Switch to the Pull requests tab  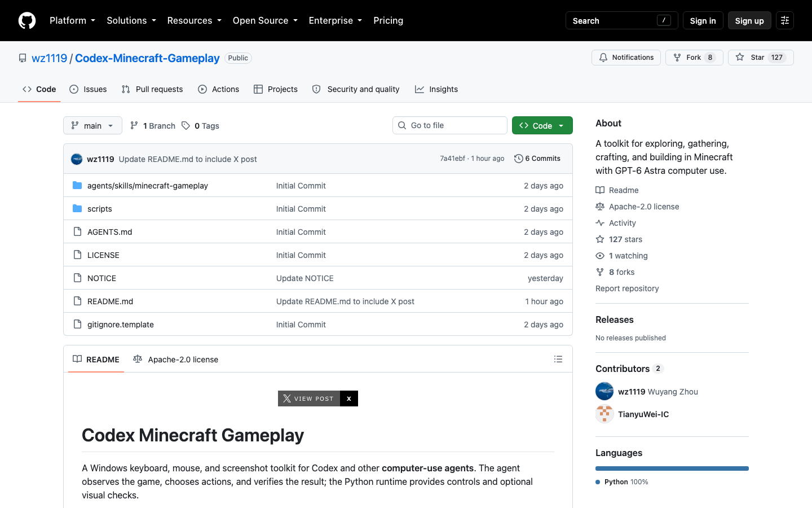(x=152, y=89)
